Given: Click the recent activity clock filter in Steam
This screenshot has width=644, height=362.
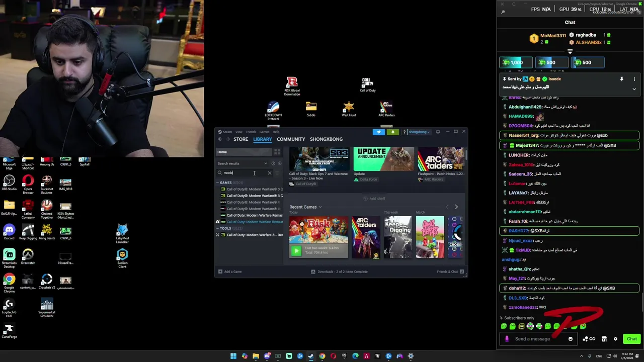Looking at the screenshot, I should tap(273, 163).
